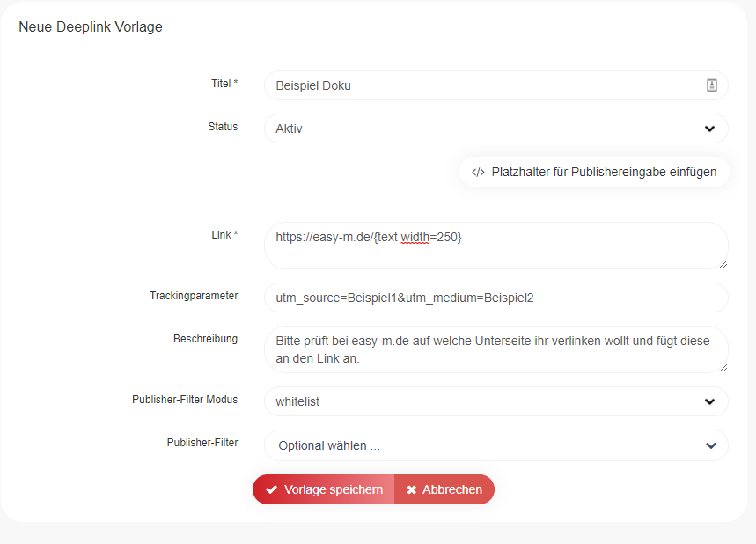Click into the Link textarea
The image size is (756, 544).
(495, 246)
